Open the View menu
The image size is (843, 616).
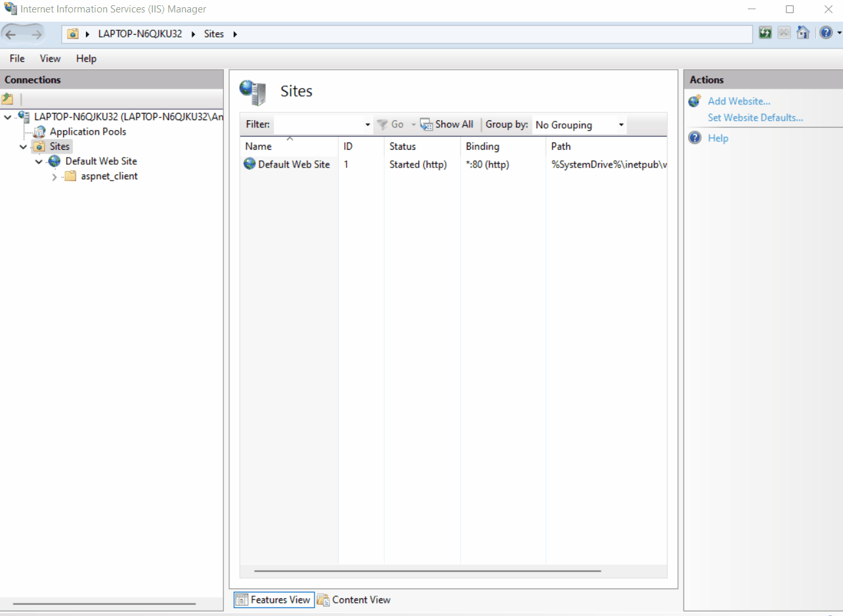pos(50,58)
